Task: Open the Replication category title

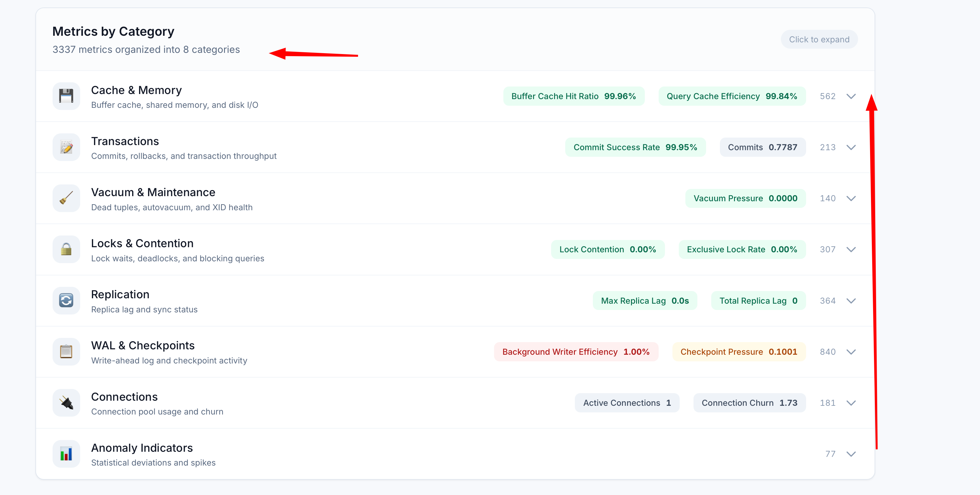Action: click(120, 294)
